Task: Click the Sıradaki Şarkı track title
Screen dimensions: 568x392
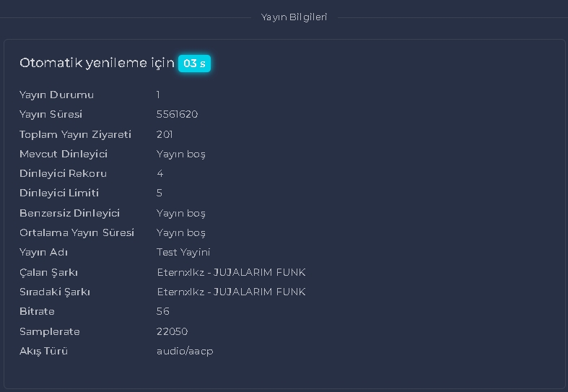Action: [231, 292]
